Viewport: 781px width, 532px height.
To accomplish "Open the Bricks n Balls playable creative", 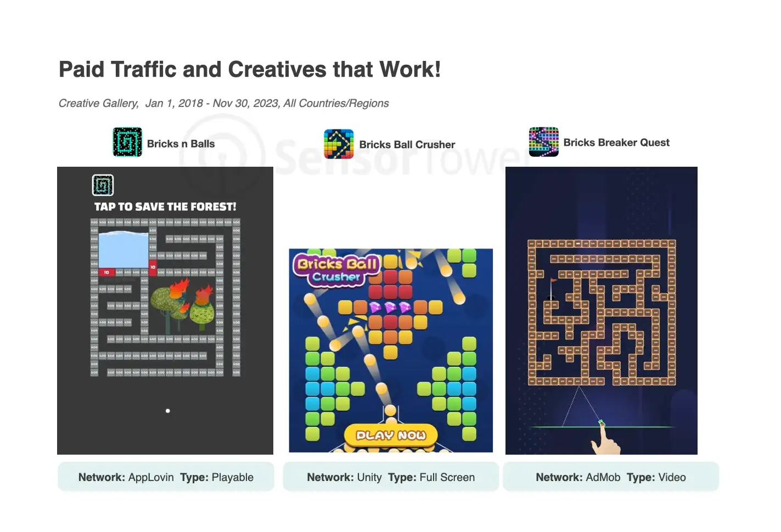I will click(x=165, y=310).
